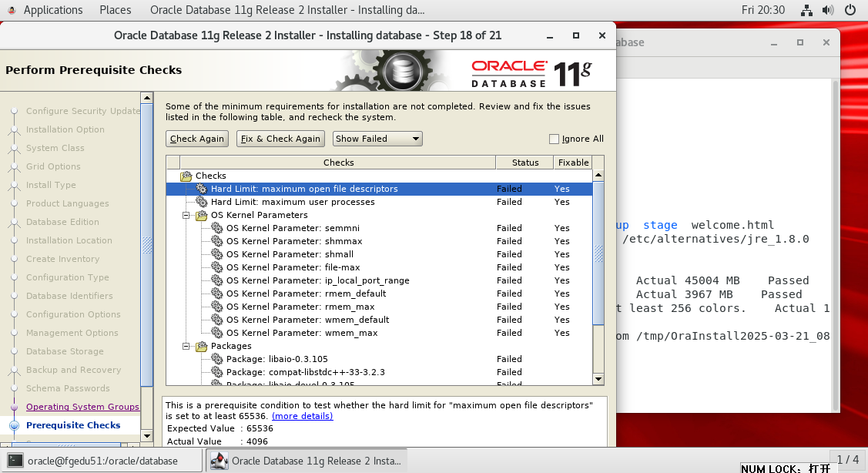Open the Show Failed filter dropdown

pos(377,139)
